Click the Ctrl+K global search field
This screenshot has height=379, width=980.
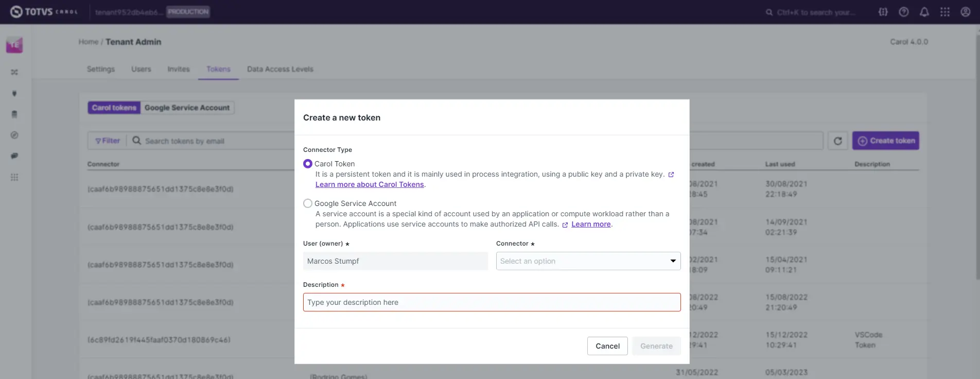816,12
